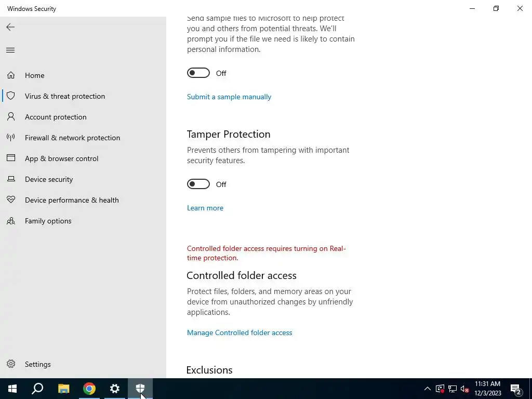The width and height of the screenshot is (532, 399).
Task: Click 'Prevents others from tampering' description
Action: click(268, 155)
